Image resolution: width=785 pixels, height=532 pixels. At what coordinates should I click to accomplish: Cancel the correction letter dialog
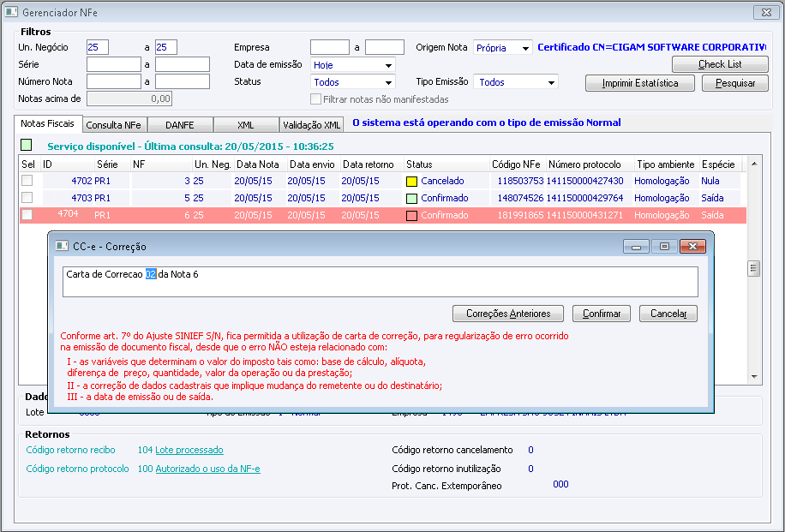(x=668, y=314)
